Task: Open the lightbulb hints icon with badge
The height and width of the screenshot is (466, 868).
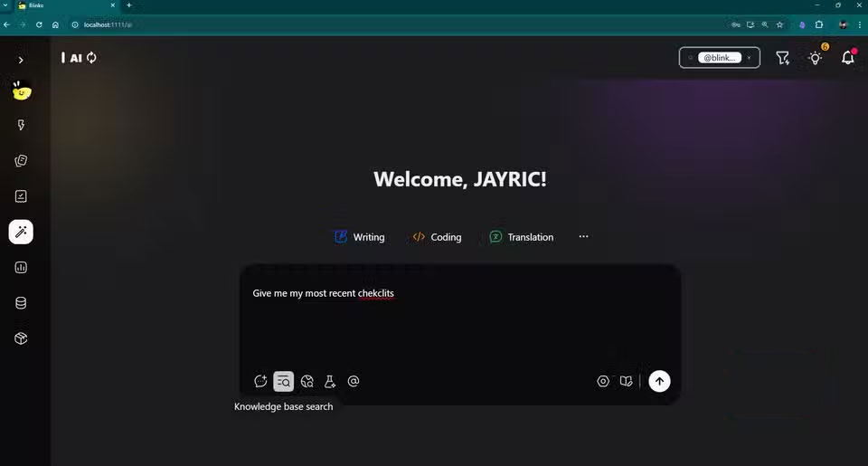Action: point(816,58)
